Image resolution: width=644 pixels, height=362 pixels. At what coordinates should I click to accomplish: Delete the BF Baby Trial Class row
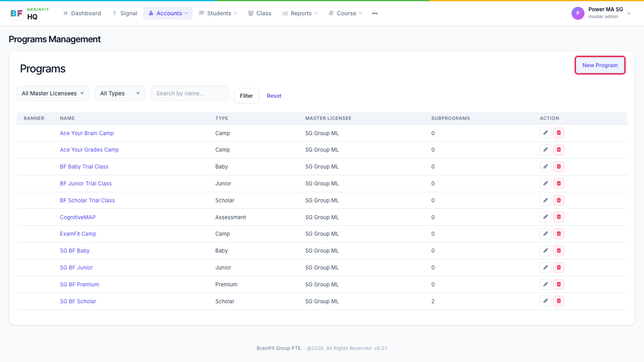coord(559,167)
